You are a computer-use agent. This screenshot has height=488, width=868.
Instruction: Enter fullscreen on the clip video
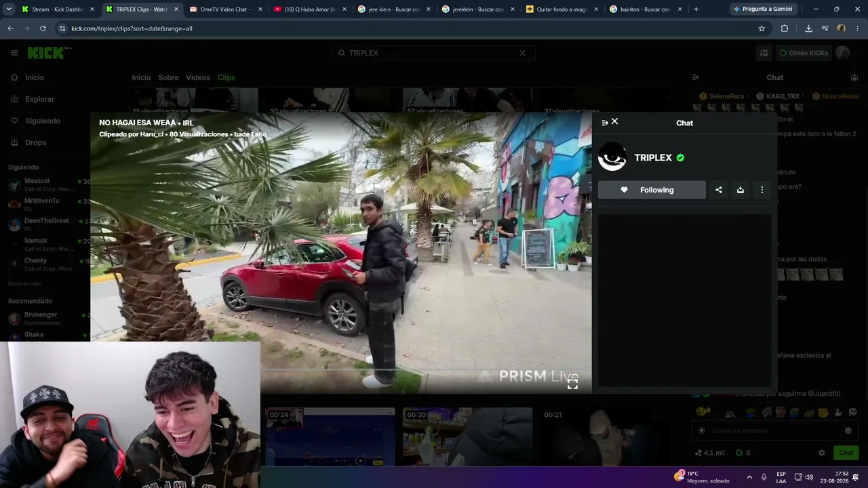pyautogui.click(x=572, y=384)
